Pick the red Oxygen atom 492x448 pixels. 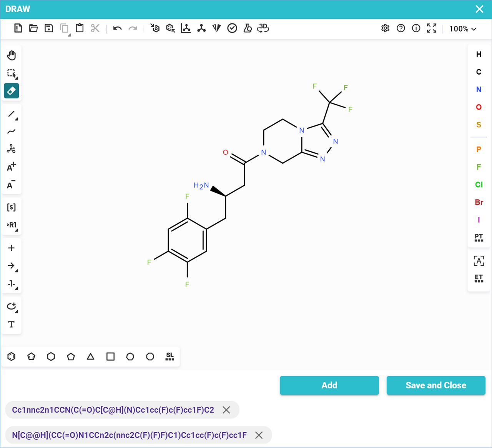click(x=479, y=107)
